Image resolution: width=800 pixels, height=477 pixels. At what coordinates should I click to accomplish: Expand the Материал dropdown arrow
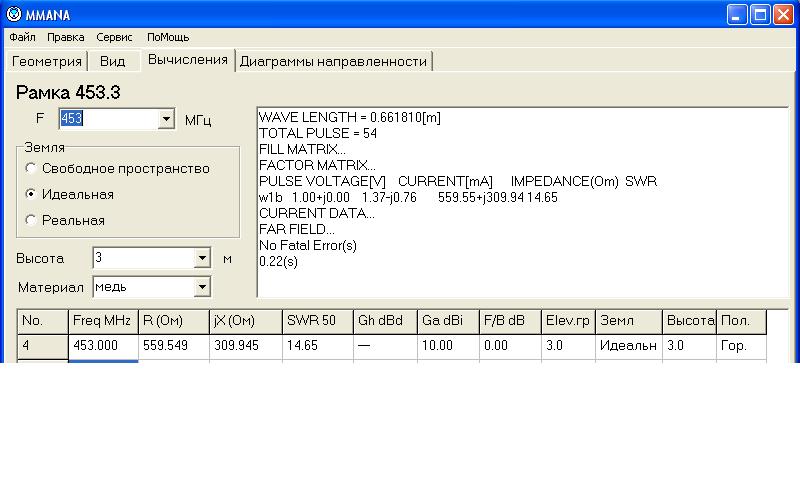click(203, 287)
